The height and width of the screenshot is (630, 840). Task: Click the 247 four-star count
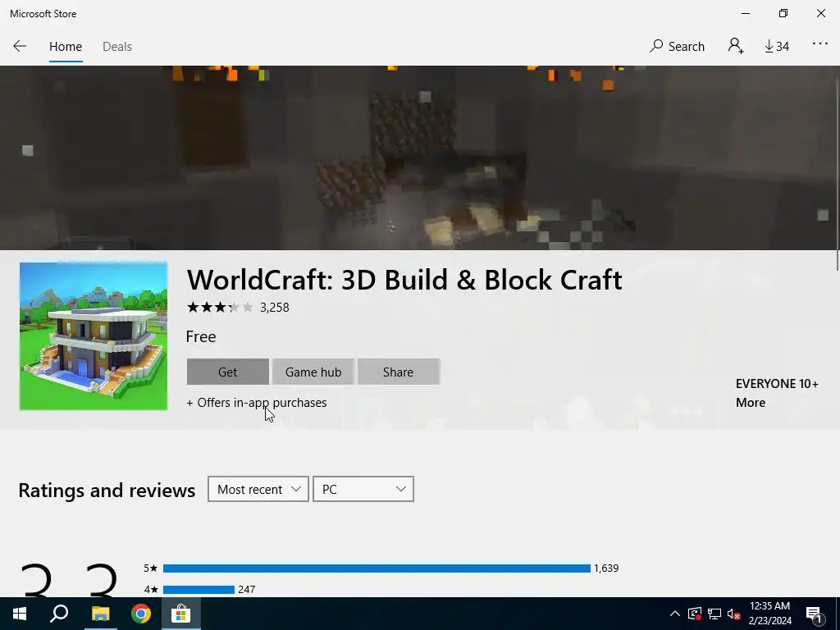(x=246, y=590)
